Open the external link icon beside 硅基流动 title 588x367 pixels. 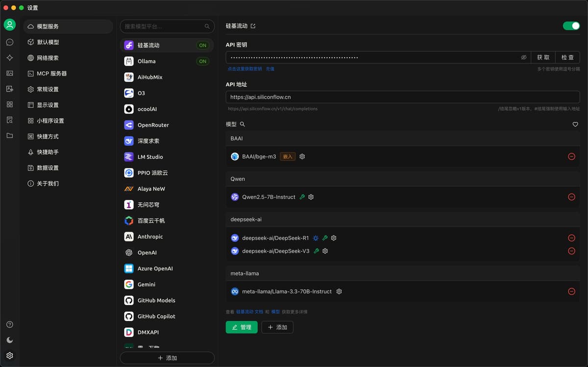point(253,26)
